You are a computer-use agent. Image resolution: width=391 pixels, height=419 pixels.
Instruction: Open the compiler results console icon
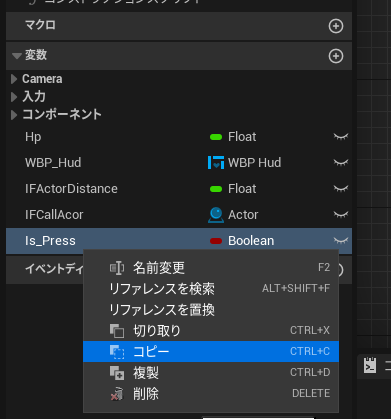(370, 366)
